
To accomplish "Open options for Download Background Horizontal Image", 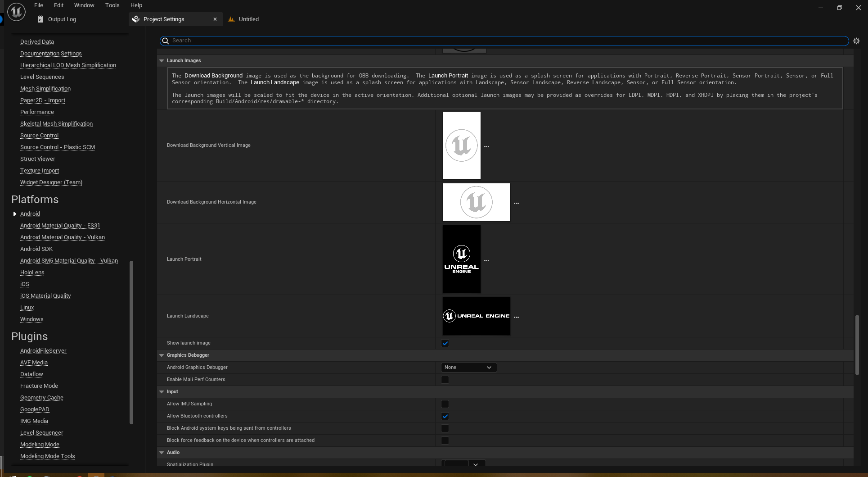I will click(516, 203).
